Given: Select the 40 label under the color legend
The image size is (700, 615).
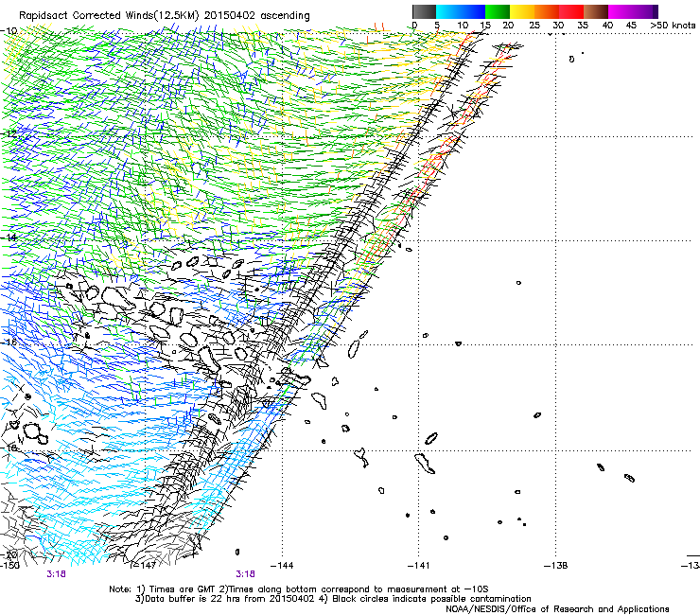Looking at the screenshot, I should point(607,26).
